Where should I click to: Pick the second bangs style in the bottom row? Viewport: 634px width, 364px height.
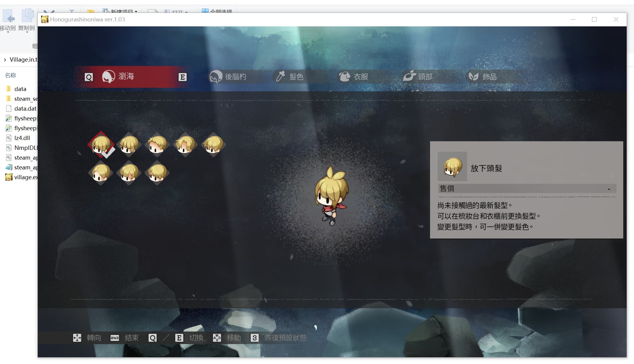pyautogui.click(x=129, y=173)
